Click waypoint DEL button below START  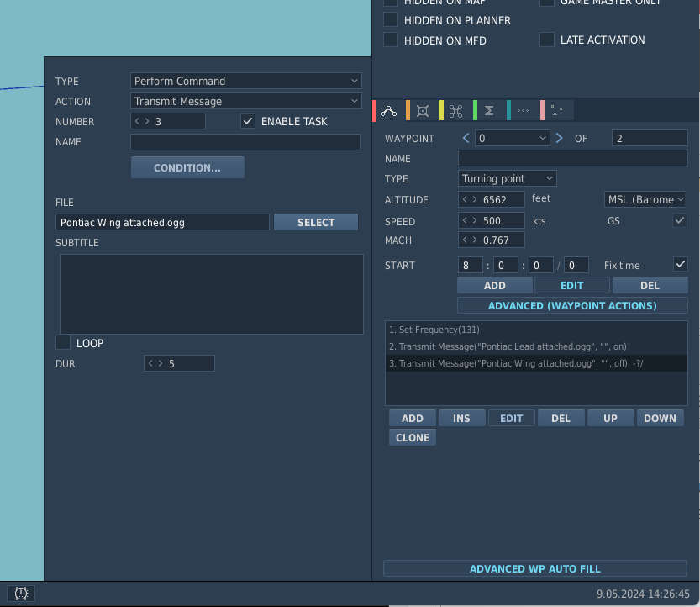650,285
